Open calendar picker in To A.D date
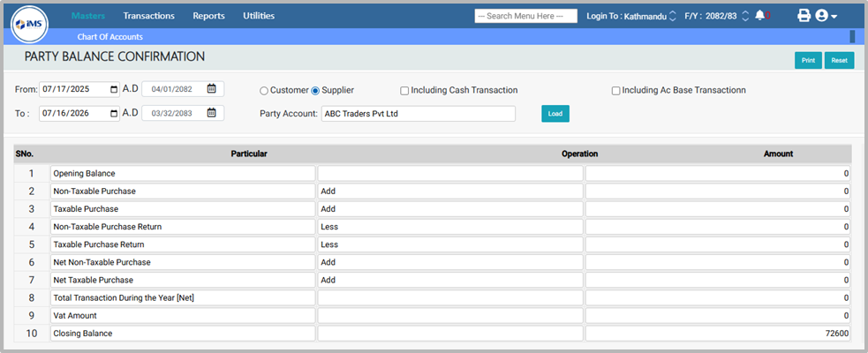868x353 pixels. pos(113,113)
